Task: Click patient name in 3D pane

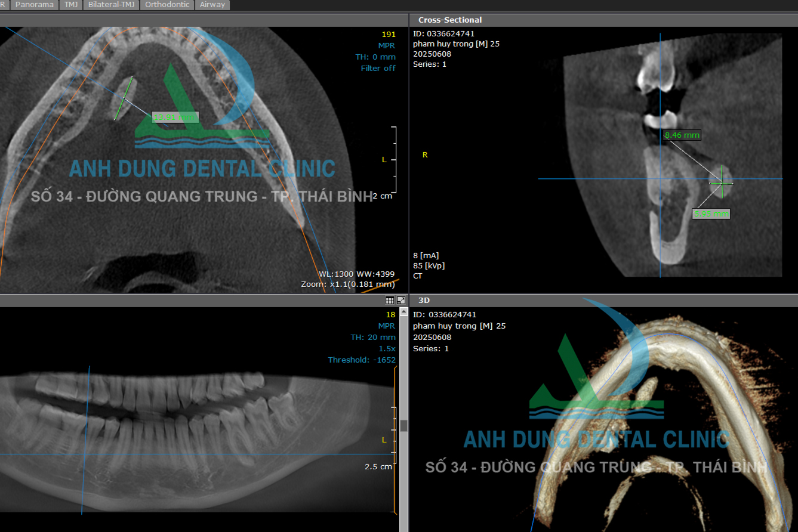Action: [459, 326]
